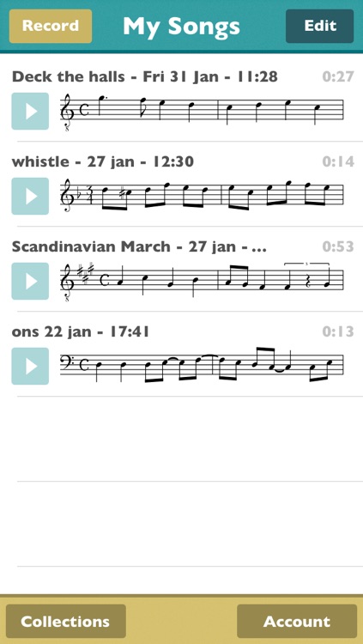Select the ons 22 jan - 17:41 title
Image resolution: width=363 pixels, height=644 pixels.
click(x=81, y=331)
